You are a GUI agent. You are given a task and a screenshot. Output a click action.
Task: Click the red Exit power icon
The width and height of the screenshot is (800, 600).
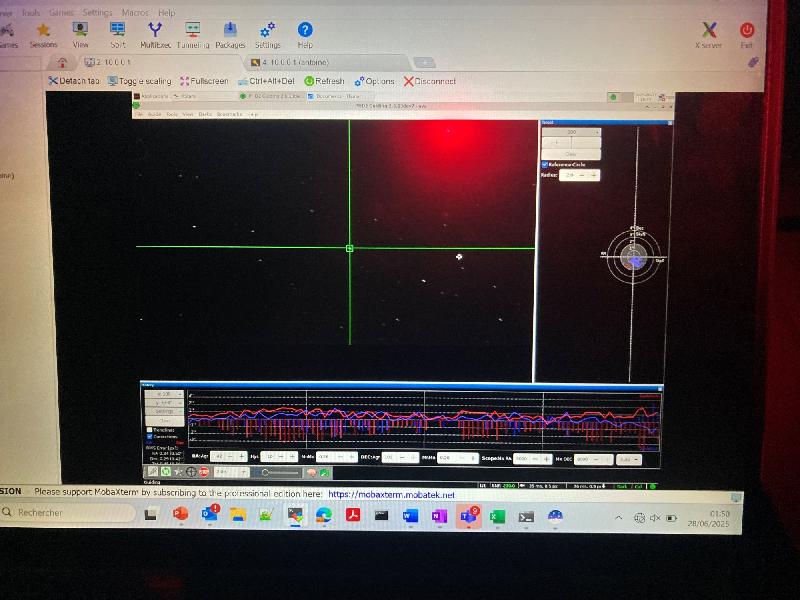(x=746, y=35)
